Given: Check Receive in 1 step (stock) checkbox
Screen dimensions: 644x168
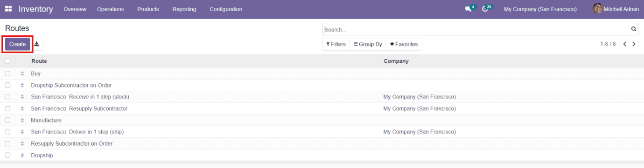Looking at the screenshot, I should 7,97.
